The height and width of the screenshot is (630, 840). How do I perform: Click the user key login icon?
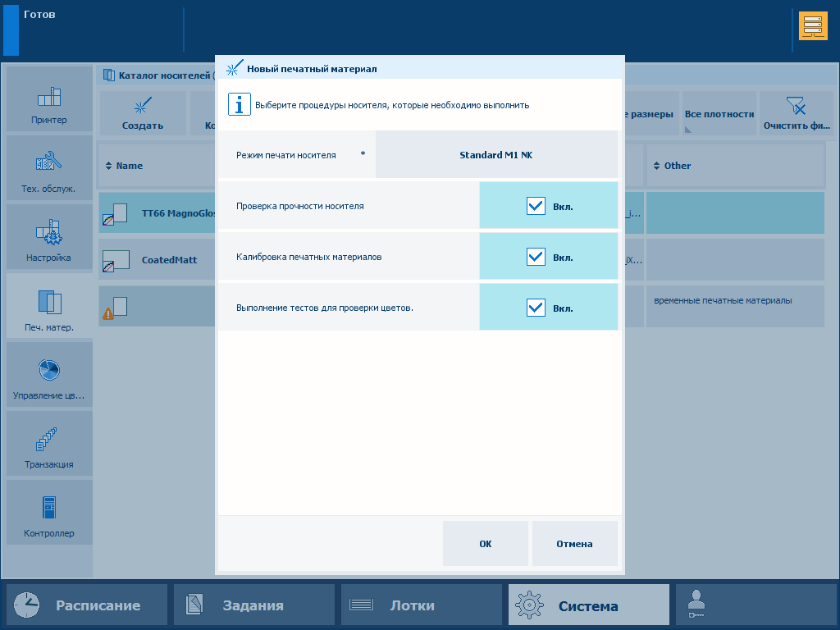(696, 605)
